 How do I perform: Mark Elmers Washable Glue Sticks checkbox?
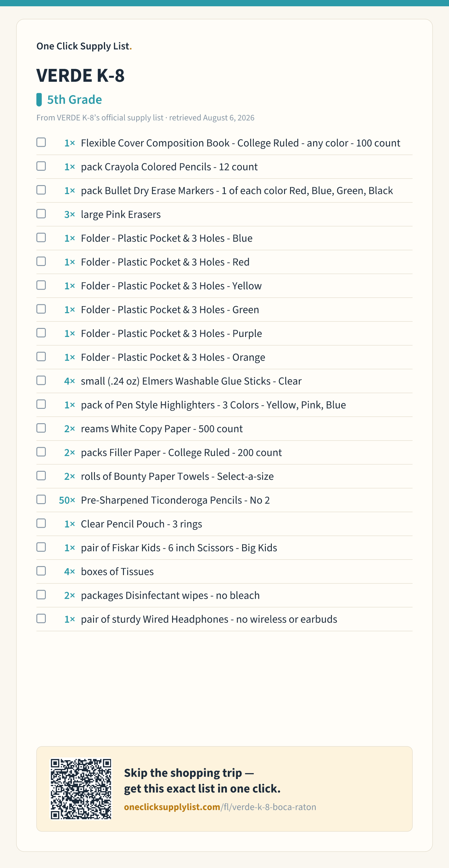(x=41, y=380)
